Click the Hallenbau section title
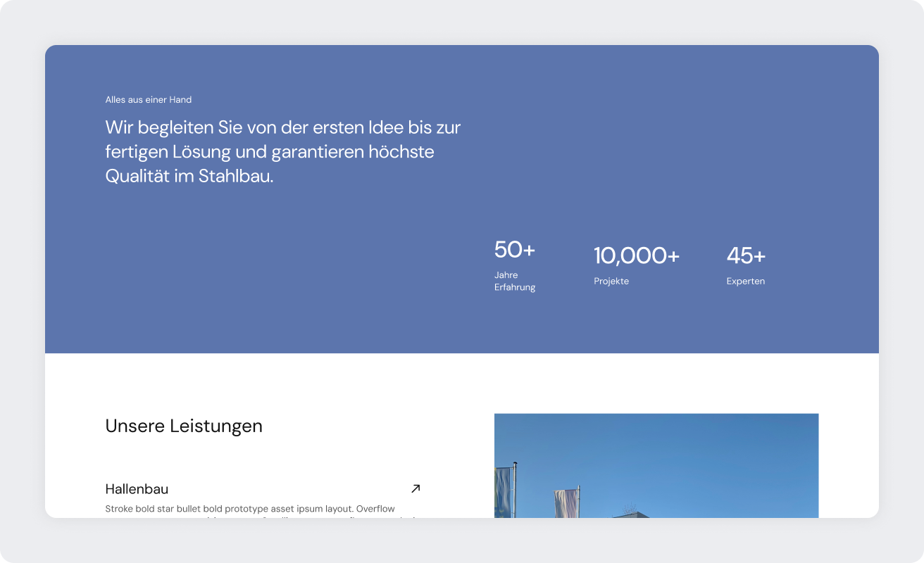Screen dimensions: 924x563 point(136,488)
